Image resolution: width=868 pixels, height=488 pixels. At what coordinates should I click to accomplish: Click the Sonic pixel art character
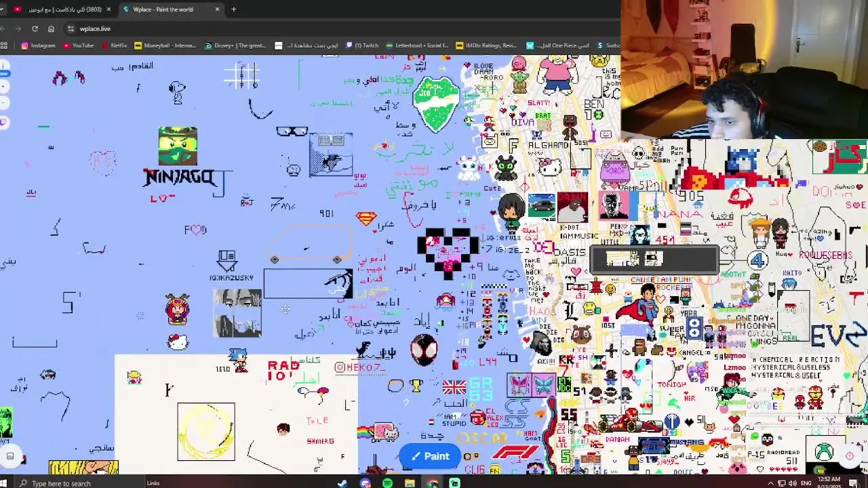(x=238, y=359)
